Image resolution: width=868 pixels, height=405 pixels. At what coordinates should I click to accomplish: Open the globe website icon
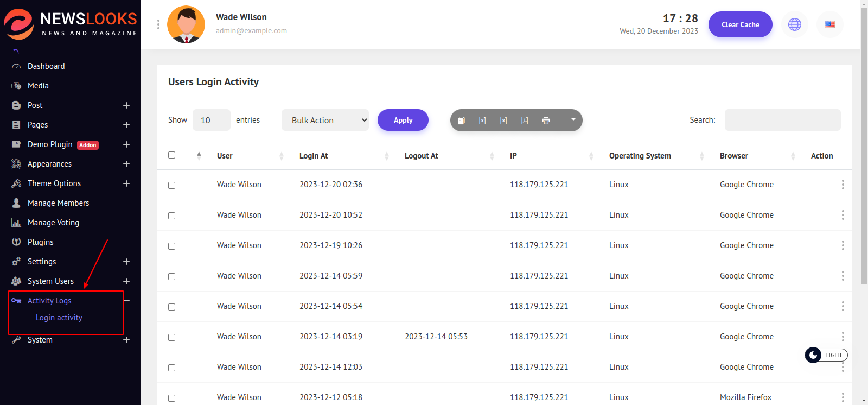794,24
